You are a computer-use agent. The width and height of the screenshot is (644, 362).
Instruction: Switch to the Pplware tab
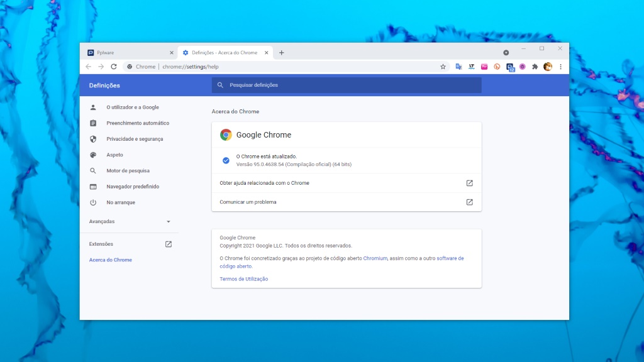tap(129, 53)
